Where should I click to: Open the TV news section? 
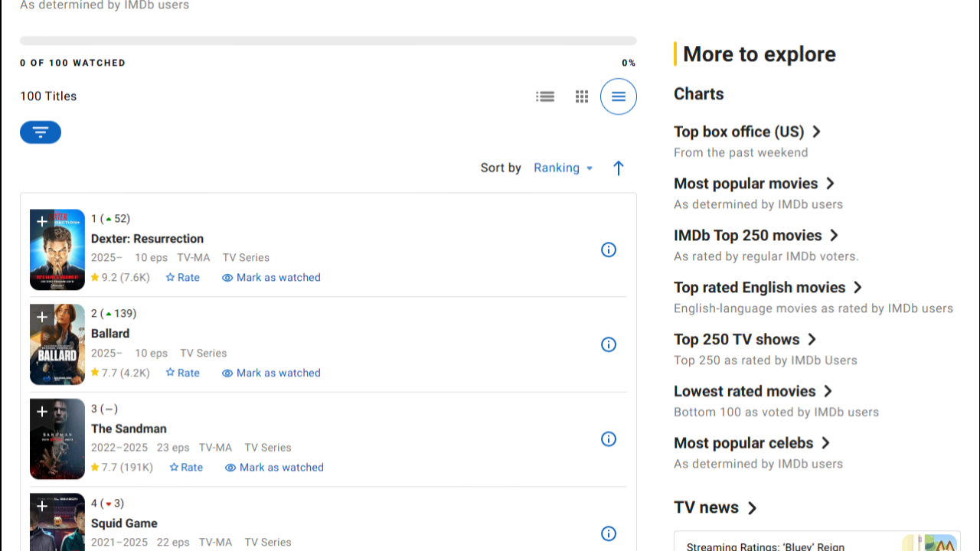point(715,508)
